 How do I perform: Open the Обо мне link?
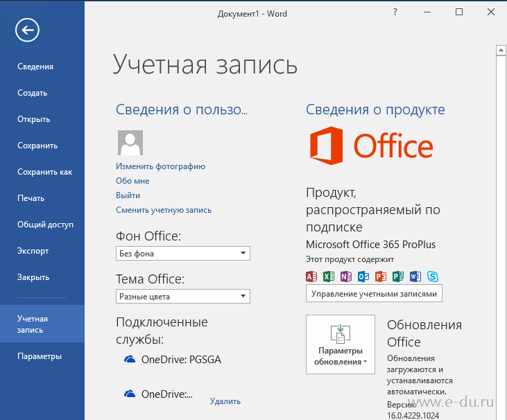[132, 181]
